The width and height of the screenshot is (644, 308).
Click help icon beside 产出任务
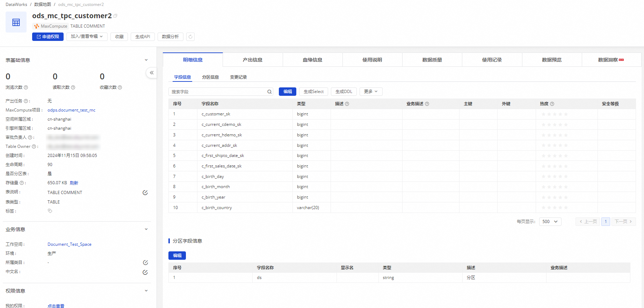coord(26,101)
